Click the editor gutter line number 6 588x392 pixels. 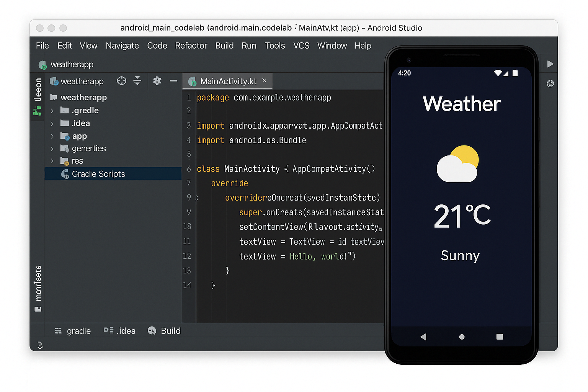(x=188, y=169)
